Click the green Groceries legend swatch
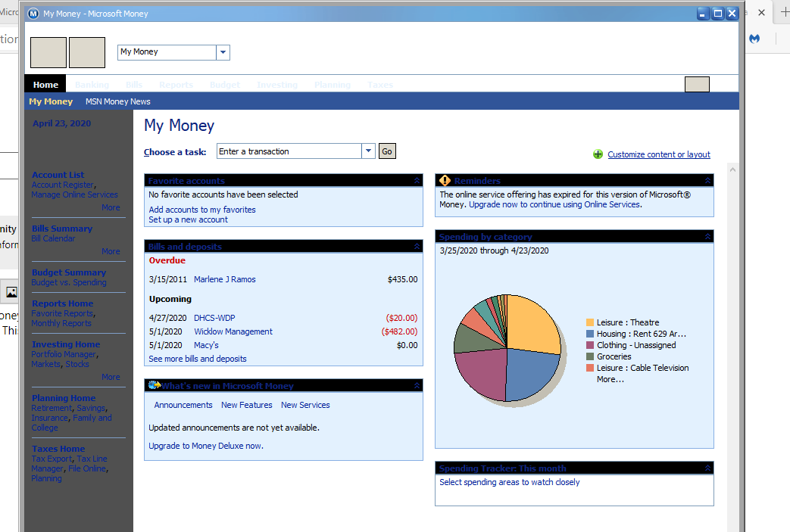 [590, 356]
